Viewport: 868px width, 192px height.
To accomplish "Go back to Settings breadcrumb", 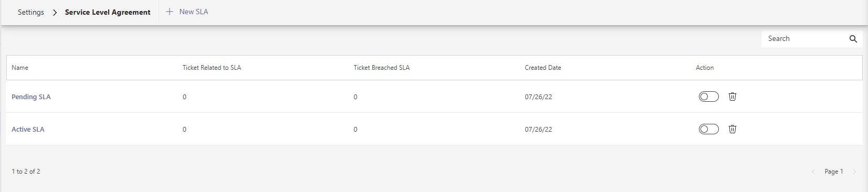I will (x=31, y=12).
